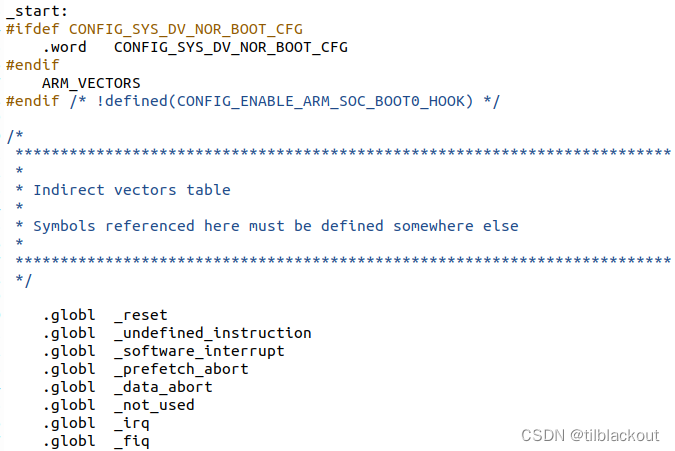Viewport: 675px width, 451px height.
Task: Click the Indirect vectors table comment
Action: [x=132, y=190]
